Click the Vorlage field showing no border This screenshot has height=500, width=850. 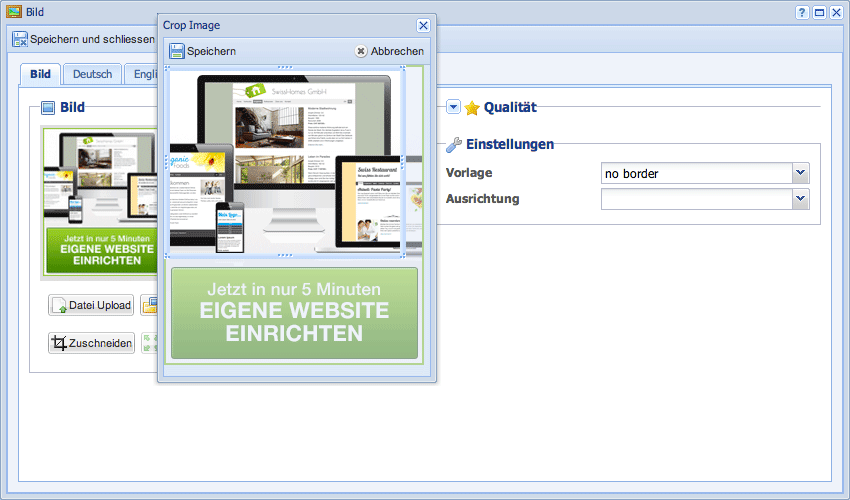click(x=696, y=173)
